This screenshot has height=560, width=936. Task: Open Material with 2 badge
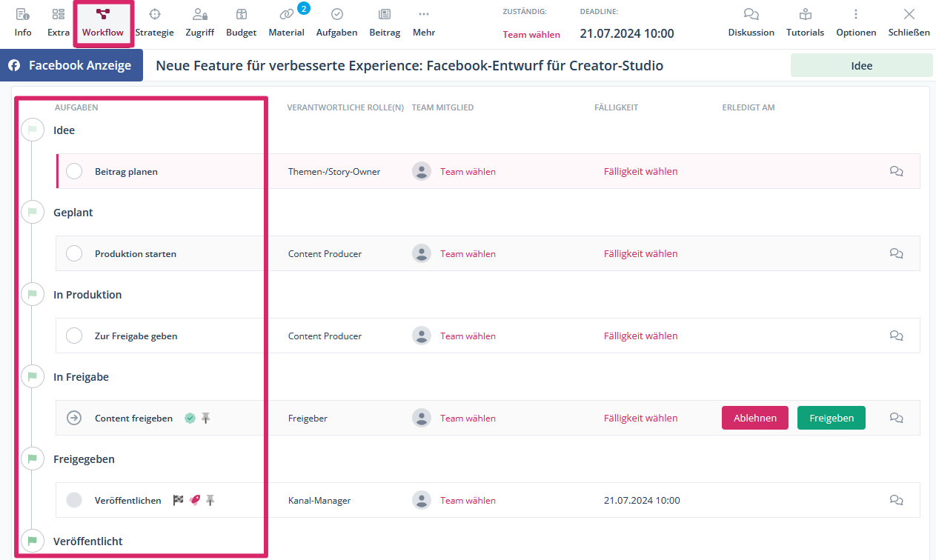287,22
